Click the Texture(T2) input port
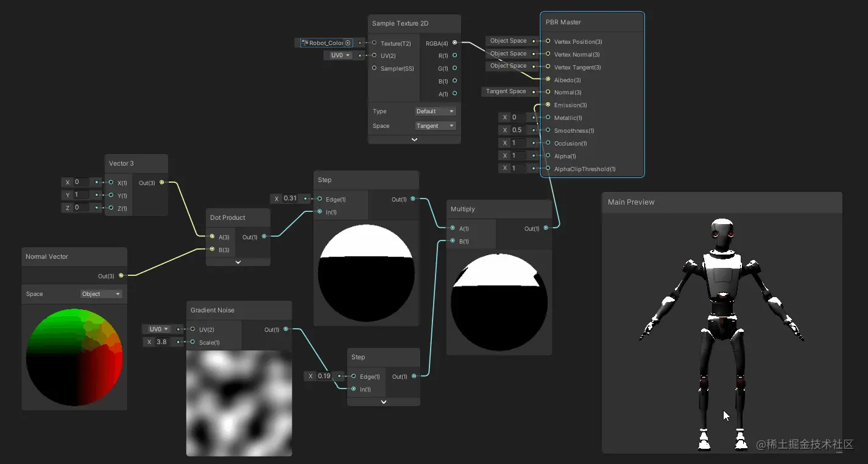This screenshot has width=868, height=464. click(x=374, y=43)
